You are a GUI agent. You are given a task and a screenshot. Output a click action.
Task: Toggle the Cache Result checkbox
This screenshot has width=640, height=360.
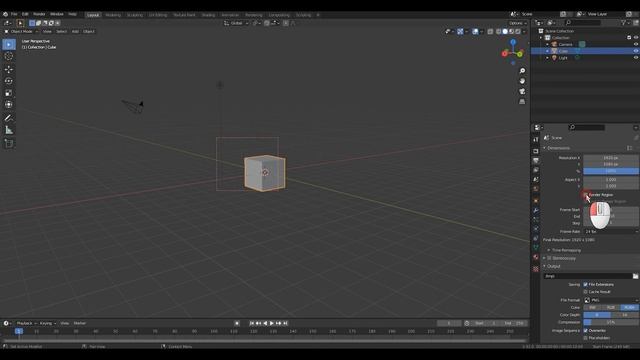point(585,292)
